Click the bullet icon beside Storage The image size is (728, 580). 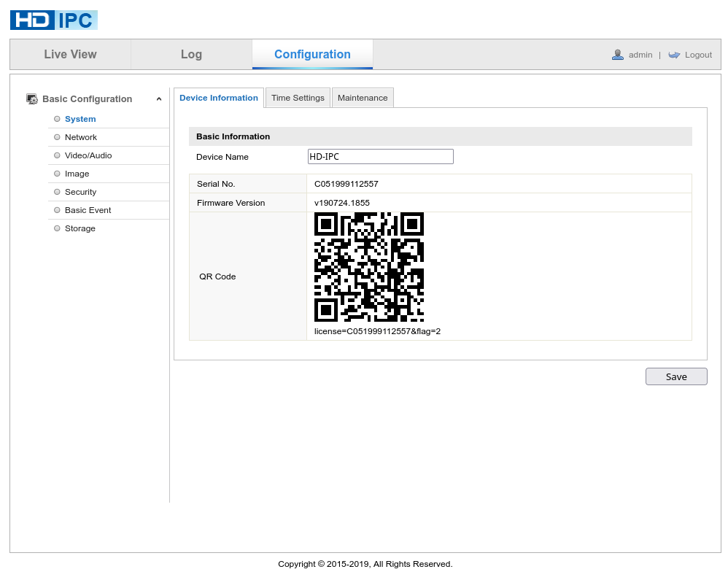tap(57, 228)
